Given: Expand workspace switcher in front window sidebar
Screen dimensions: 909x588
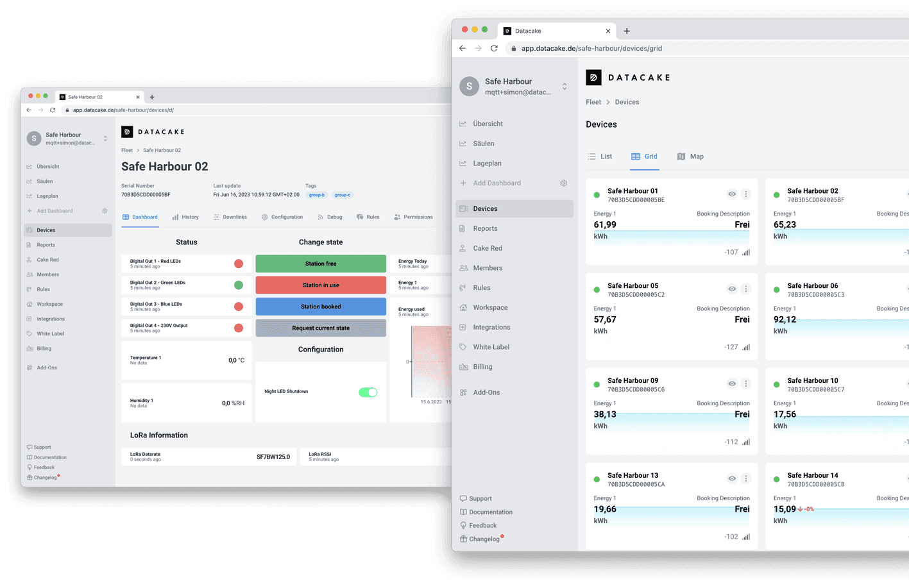Looking at the screenshot, I should (x=565, y=86).
